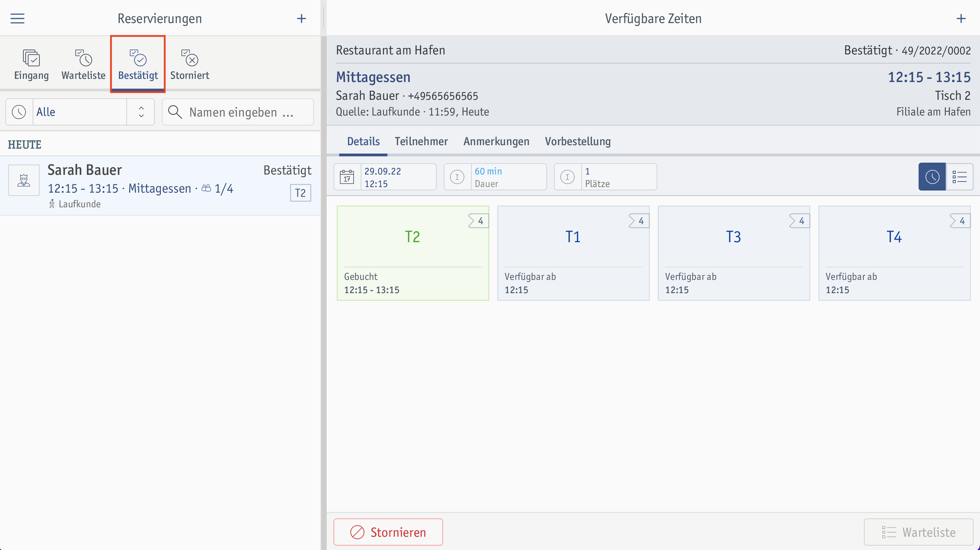Screen dimensions: 980x550
Task: Toggle the Alle filter stepper arrows
Action: tap(141, 112)
